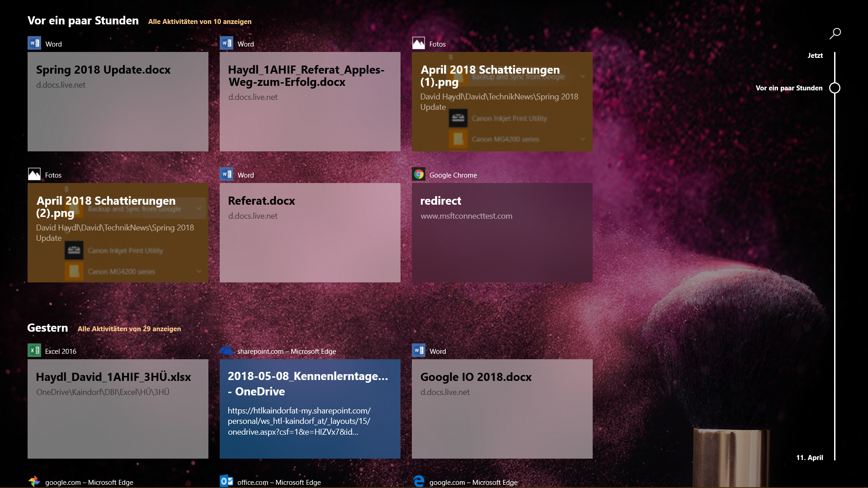Open 2018-05-08_Kennenlerntage OneDrive card

(310, 409)
